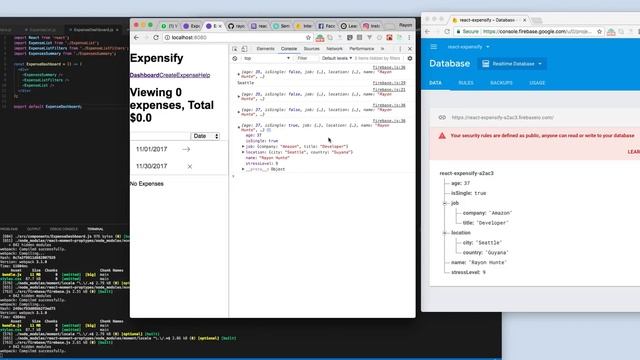The height and width of the screenshot is (360, 640).
Task: Click the Help link in Expensify
Action: (204, 75)
